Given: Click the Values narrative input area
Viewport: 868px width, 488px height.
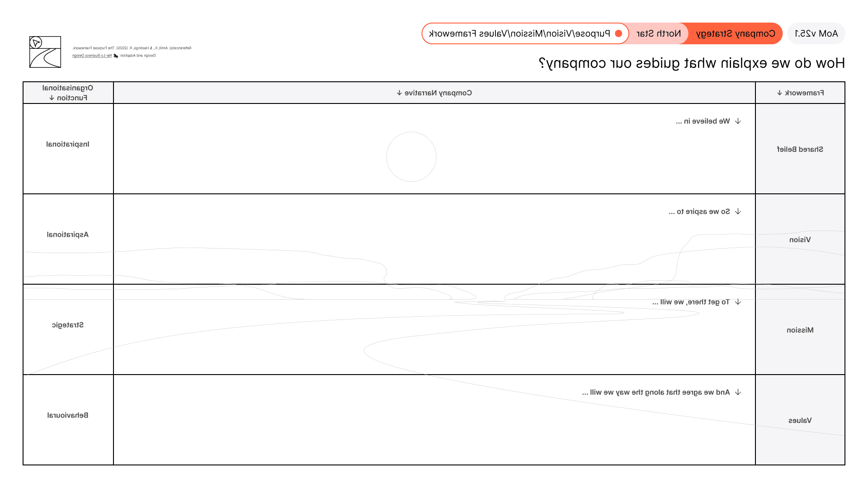Looking at the screenshot, I should [434, 429].
